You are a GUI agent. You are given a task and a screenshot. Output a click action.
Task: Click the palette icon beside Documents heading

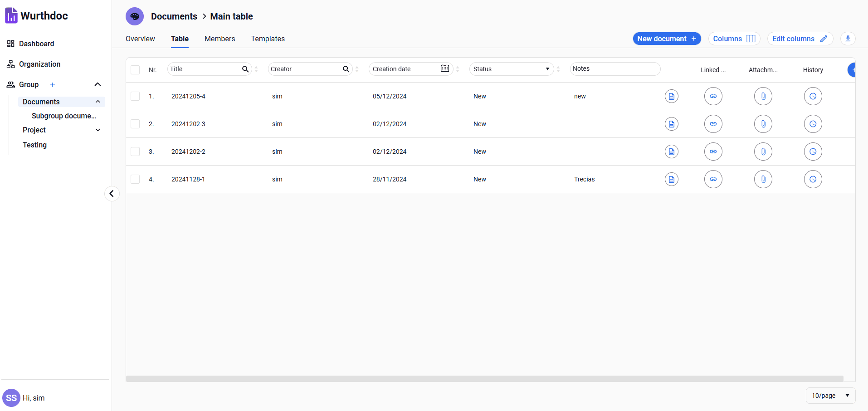(x=135, y=16)
